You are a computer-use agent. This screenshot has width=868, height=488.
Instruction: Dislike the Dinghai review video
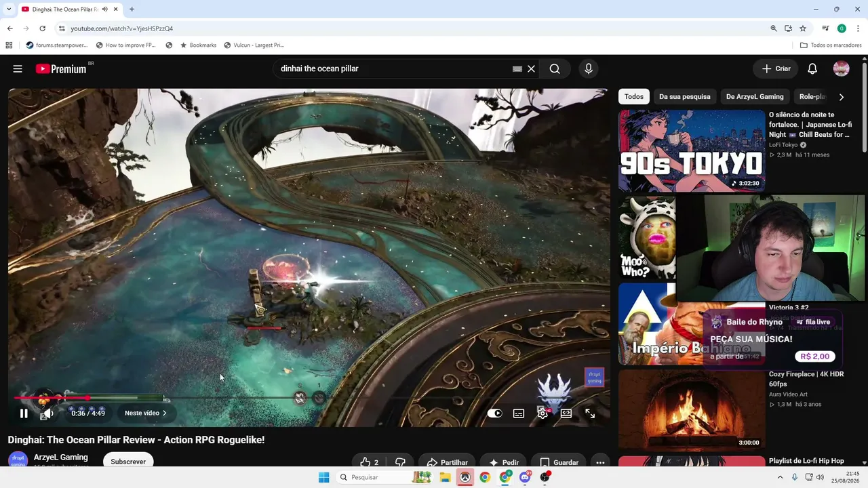click(400, 462)
